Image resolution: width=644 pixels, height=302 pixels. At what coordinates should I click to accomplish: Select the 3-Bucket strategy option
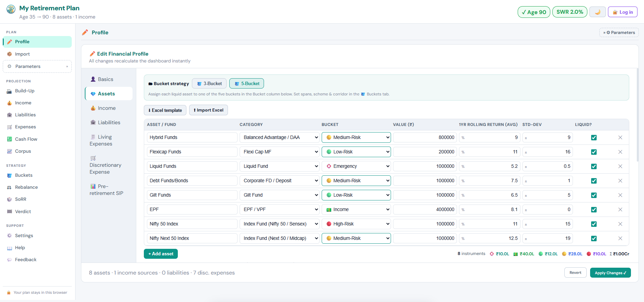(x=209, y=83)
